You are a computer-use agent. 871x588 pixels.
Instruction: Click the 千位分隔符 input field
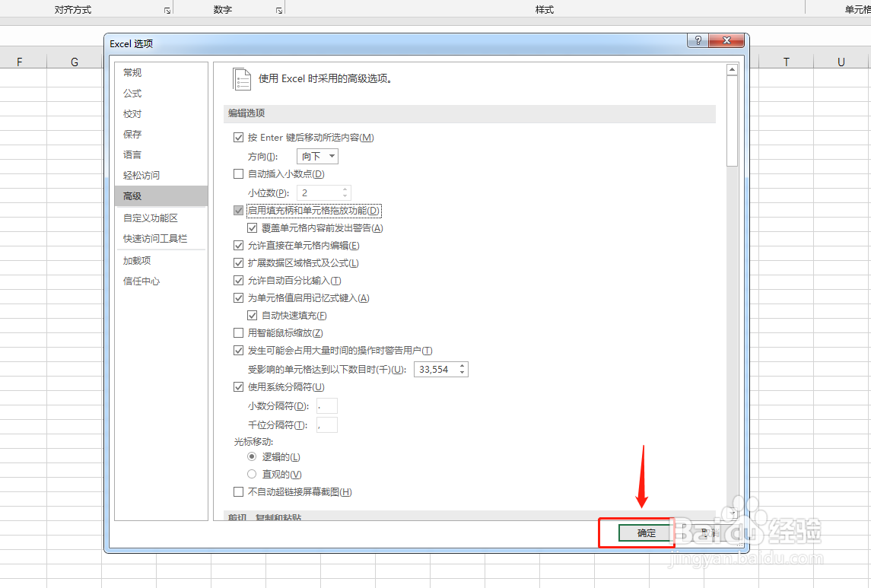tap(326, 424)
